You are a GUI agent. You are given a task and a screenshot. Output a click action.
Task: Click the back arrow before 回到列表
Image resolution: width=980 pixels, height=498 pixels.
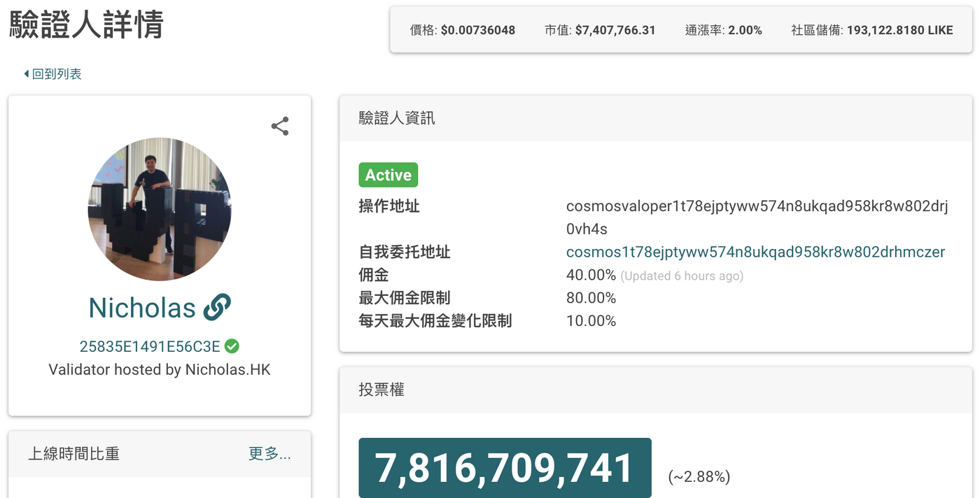point(27,73)
